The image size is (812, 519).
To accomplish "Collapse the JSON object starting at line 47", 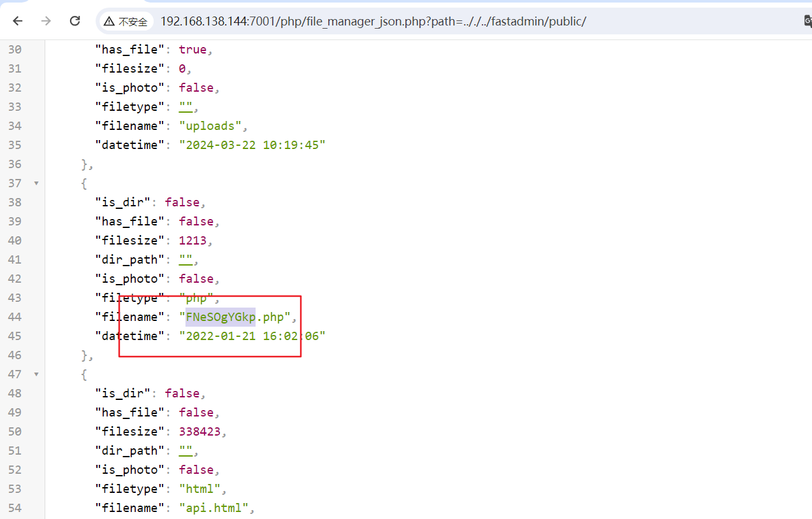I will 36,374.
